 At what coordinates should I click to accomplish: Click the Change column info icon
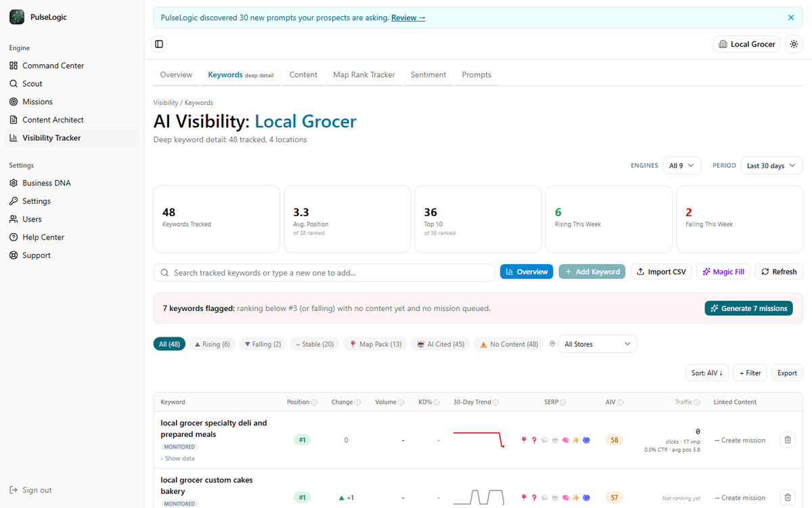tap(358, 402)
